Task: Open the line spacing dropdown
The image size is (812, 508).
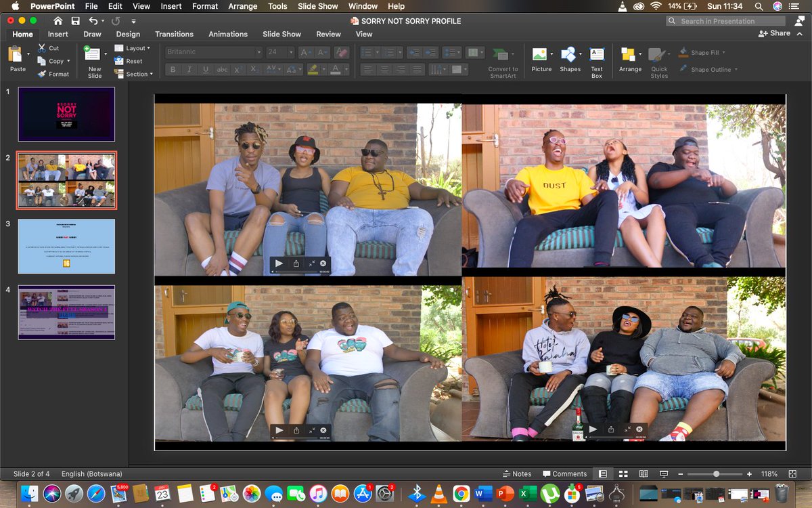Action: 451,52
